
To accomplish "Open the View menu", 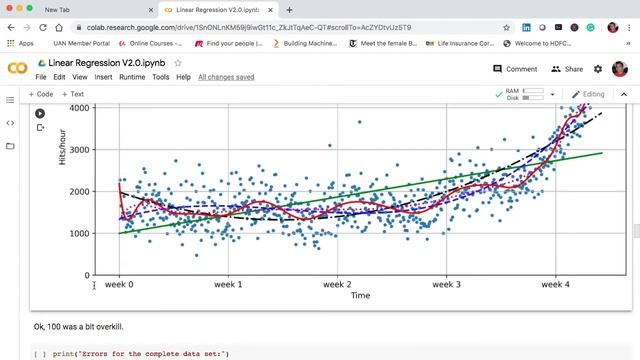I will point(80,77).
